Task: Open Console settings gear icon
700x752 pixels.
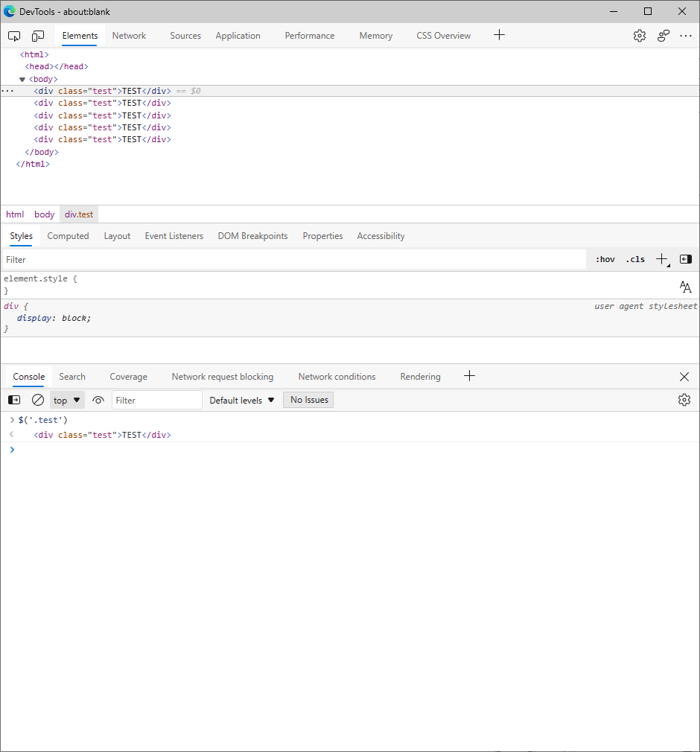Action: [x=684, y=400]
